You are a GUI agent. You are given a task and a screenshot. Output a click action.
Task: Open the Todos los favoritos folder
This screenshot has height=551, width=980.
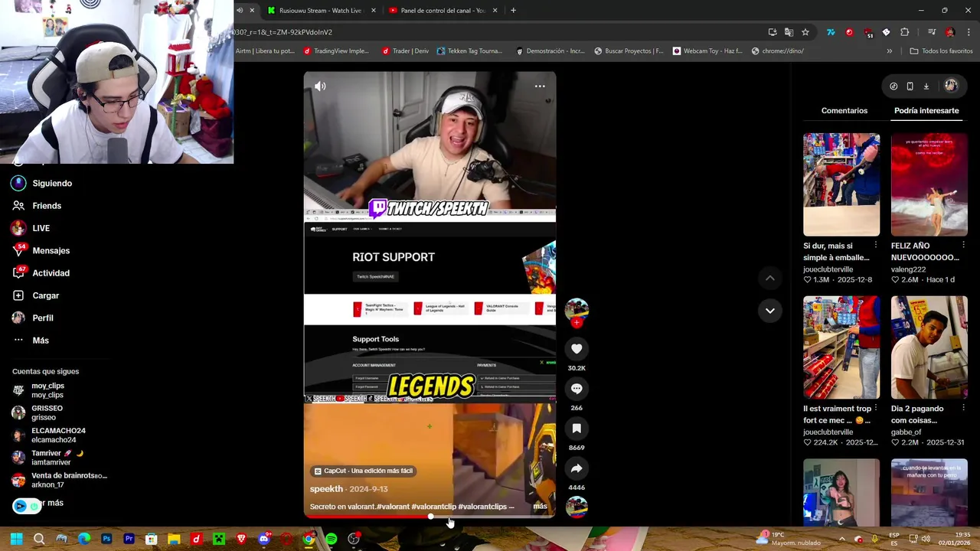[x=941, y=51]
